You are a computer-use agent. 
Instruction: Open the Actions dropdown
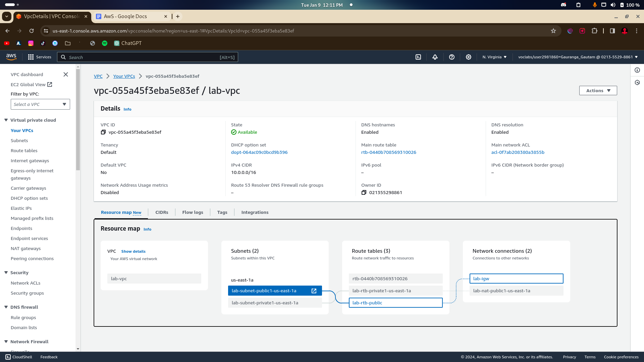(598, 90)
